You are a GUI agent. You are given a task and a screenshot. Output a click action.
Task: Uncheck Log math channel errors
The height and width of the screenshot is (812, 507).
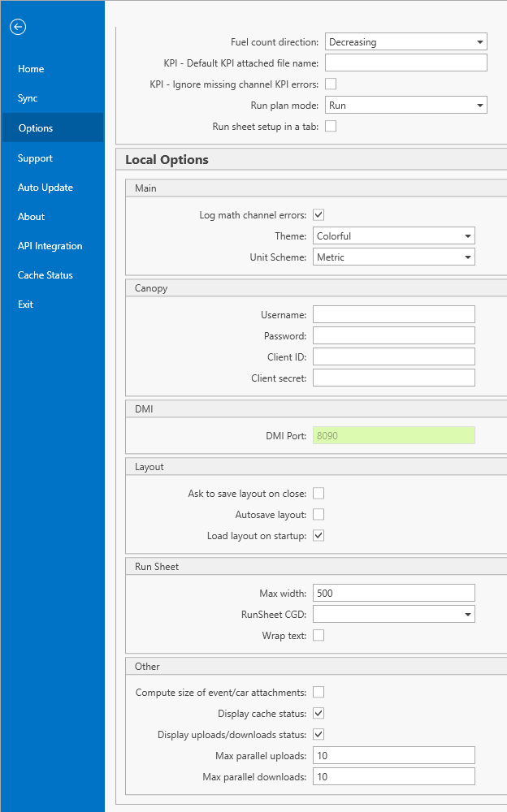pyautogui.click(x=318, y=214)
